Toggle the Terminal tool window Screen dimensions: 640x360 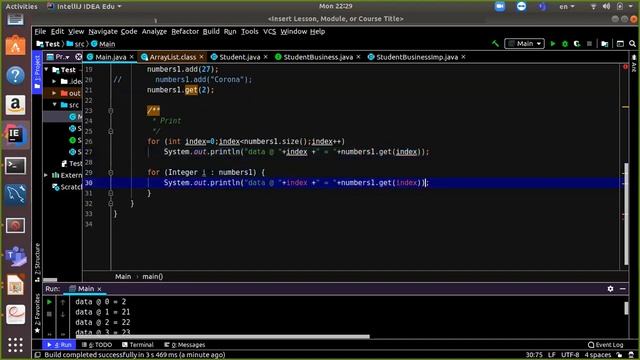tap(138, 345)
